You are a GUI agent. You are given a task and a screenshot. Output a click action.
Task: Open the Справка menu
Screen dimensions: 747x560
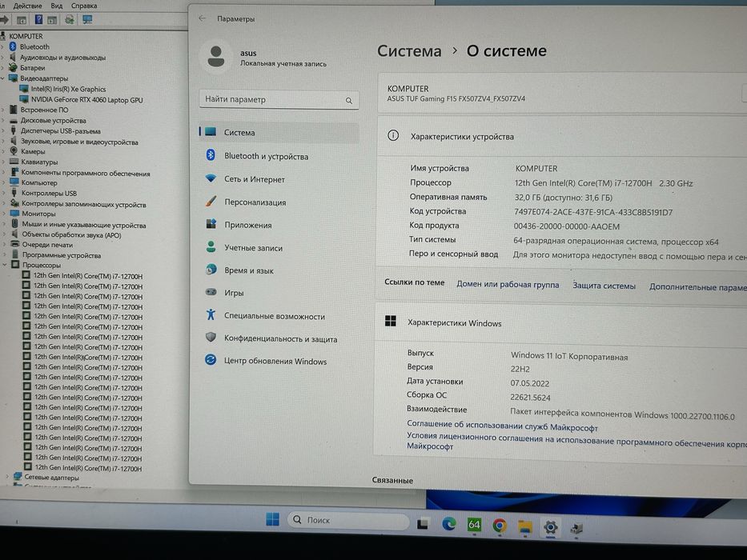[84, 6]
